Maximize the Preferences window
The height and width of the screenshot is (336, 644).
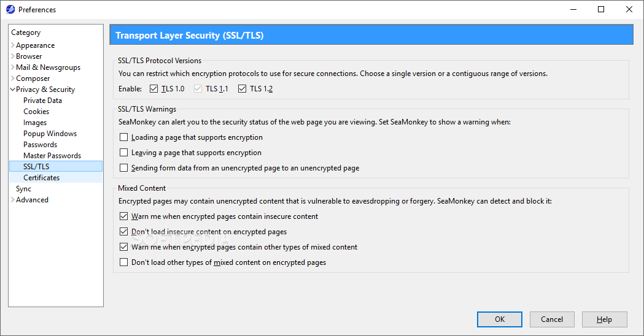click(x=601, y=9)
